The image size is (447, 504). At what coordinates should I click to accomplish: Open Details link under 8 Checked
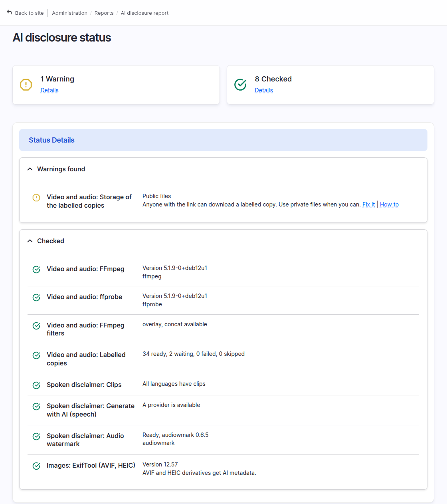[264, 90]
